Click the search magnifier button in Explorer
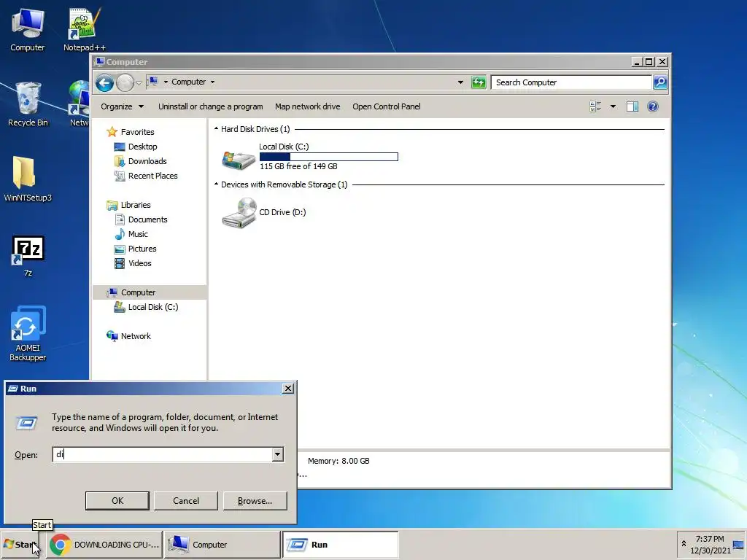The width and height of the screenshot is (747, 560). click(x=659, y=82)
